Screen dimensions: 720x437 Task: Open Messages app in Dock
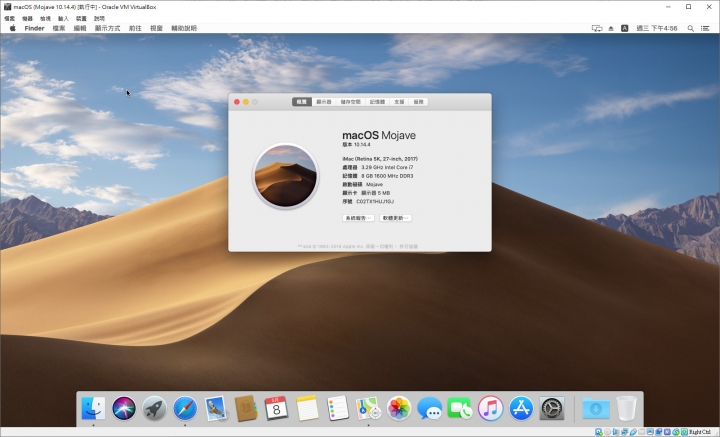(430, 408)
